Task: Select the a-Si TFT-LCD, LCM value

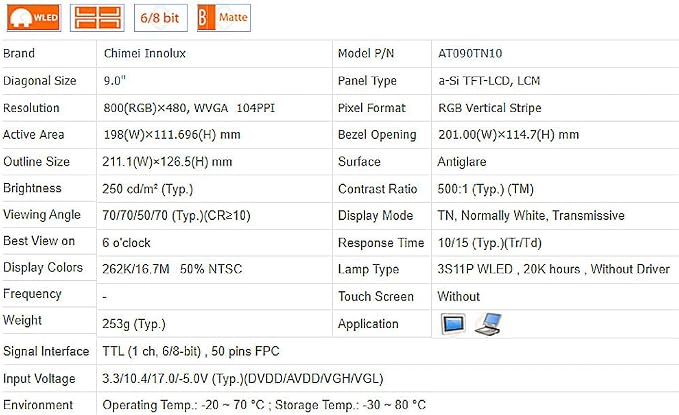Action: click(x=489, y=81)
